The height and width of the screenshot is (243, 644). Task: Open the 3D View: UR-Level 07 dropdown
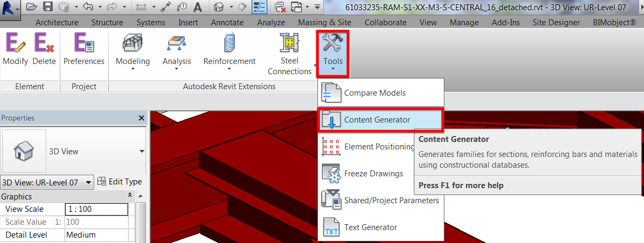[47, 182]
